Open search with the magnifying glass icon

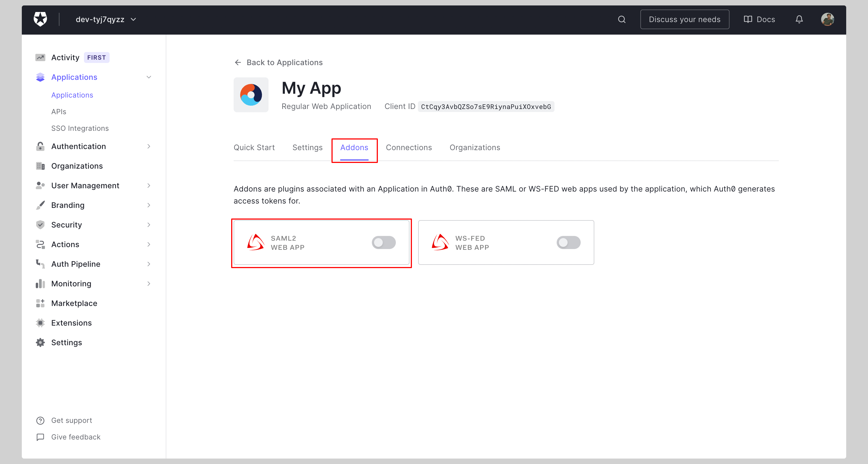[x=622, y=19]
